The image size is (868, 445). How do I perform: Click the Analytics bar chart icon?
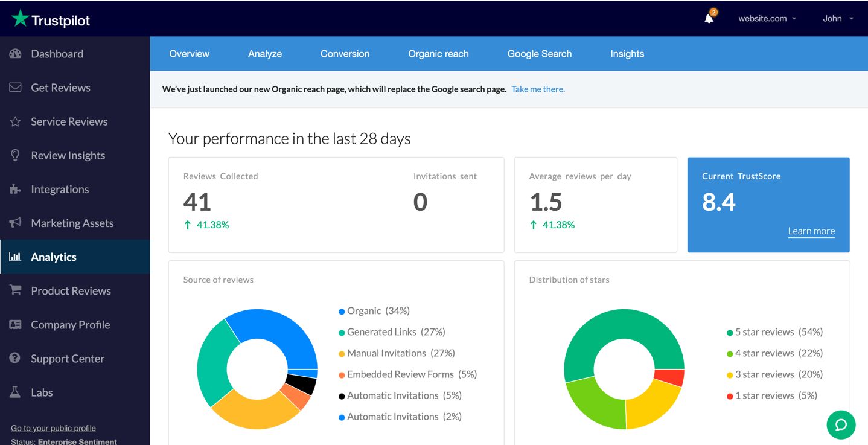tap(16, 257)
